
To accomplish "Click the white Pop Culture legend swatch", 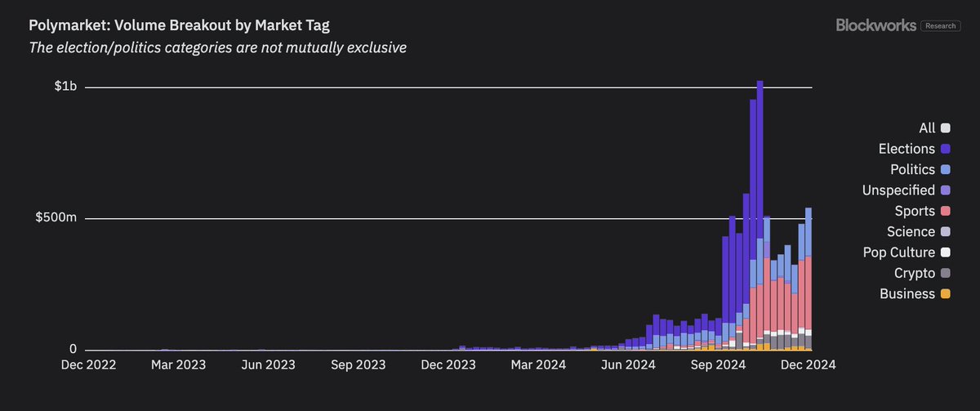I will click(x=946, y=252).
